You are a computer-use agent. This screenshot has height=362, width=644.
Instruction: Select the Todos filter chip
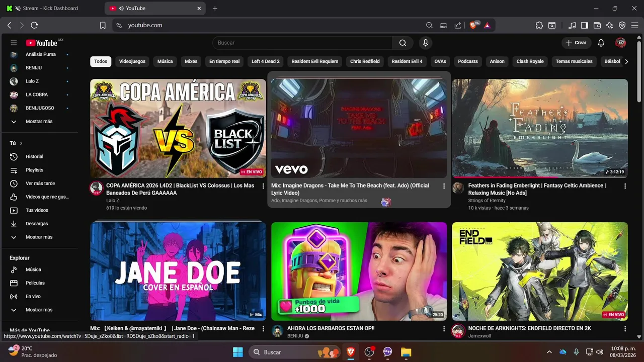(101, 61)
